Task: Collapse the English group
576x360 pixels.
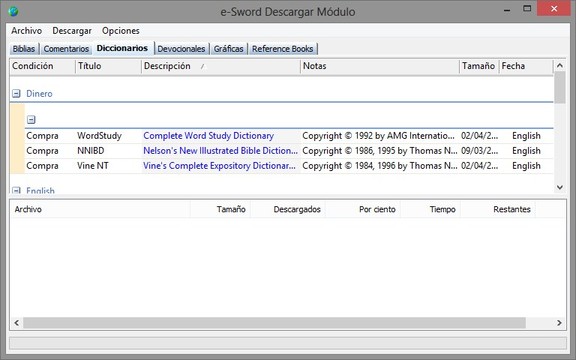Action: pyautogui.click(x=16, y=190)
